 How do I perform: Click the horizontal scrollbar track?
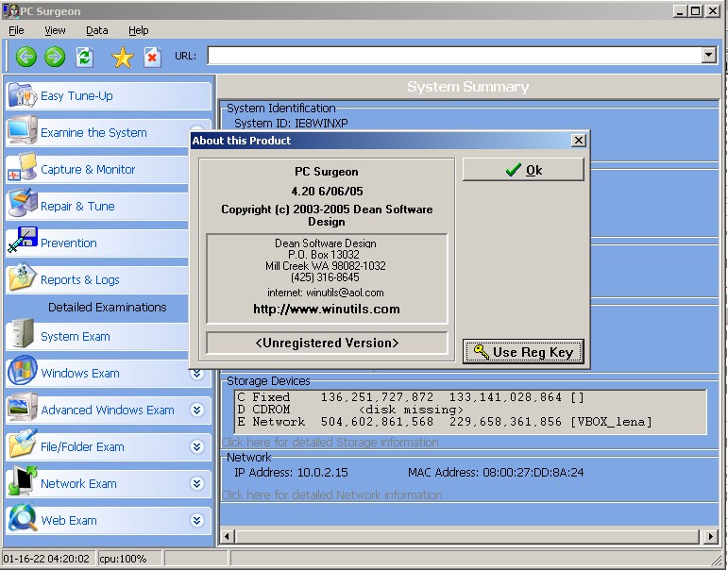pyautogui.click(x=469, y=537)
